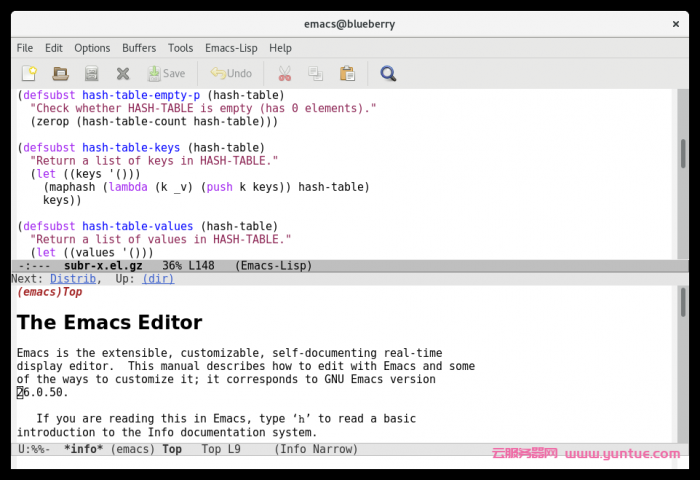Image resolution: width=700 pixels, height=480 pixels.
Task: Search using the magnifying glass icon
Action: click(388, 73)
